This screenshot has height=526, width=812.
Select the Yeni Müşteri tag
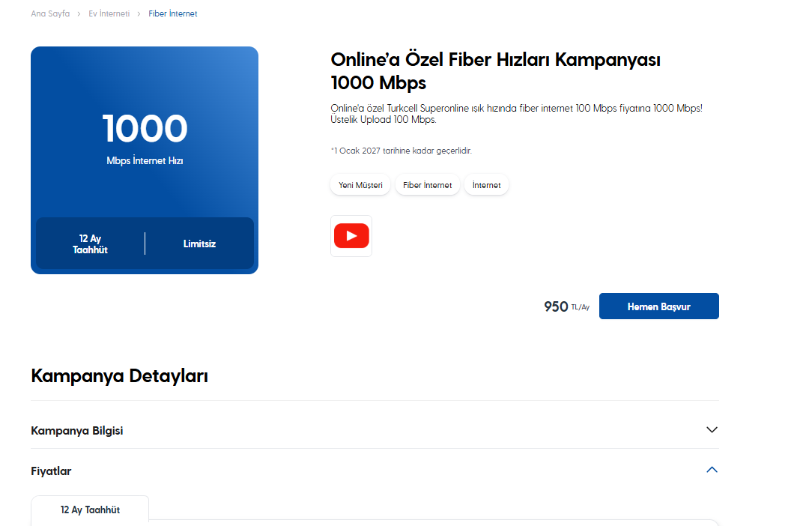pos(360,185)
